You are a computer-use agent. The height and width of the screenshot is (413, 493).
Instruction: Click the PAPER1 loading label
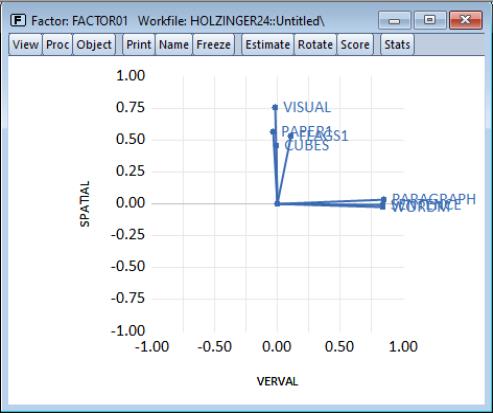click(x=307, y=131)
